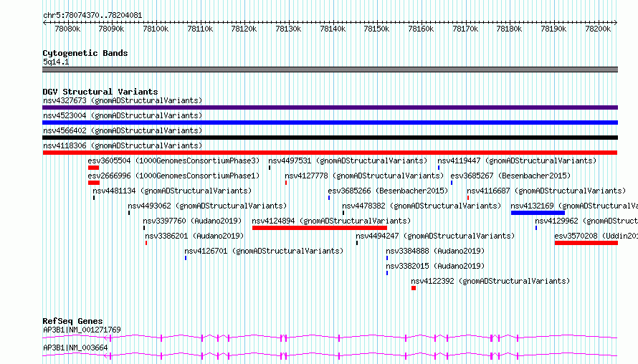Screen dimensions: 638x364
Task: Open the esv3685267 Besenbacher2015 label
Action: click(510, 176)
